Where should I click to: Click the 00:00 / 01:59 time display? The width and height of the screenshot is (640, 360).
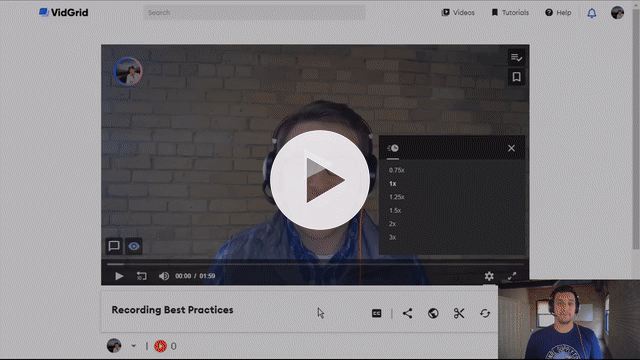click(195, 276)
